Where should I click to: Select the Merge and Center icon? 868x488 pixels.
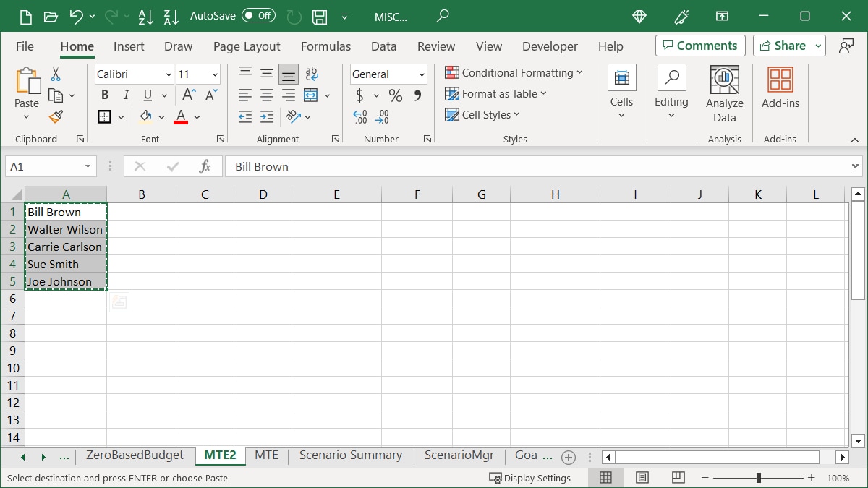tap(310, 95)
